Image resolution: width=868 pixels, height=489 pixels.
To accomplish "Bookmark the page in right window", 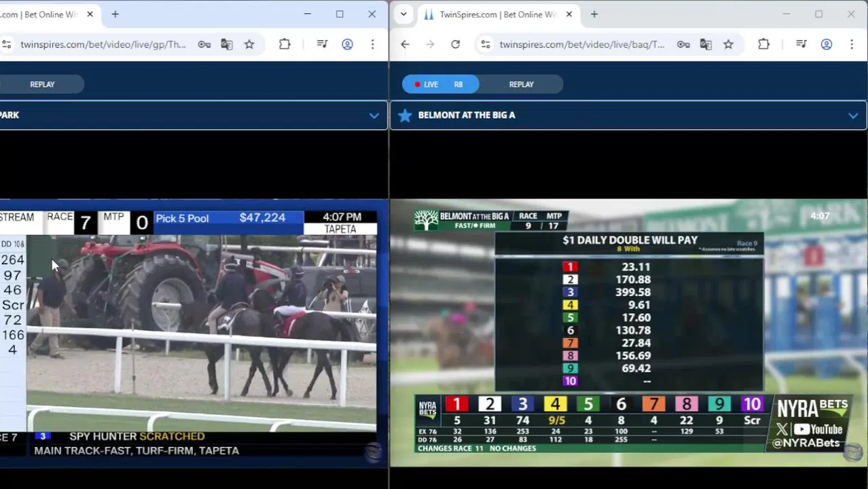I will pyautogui.click(x=728, y=44).
